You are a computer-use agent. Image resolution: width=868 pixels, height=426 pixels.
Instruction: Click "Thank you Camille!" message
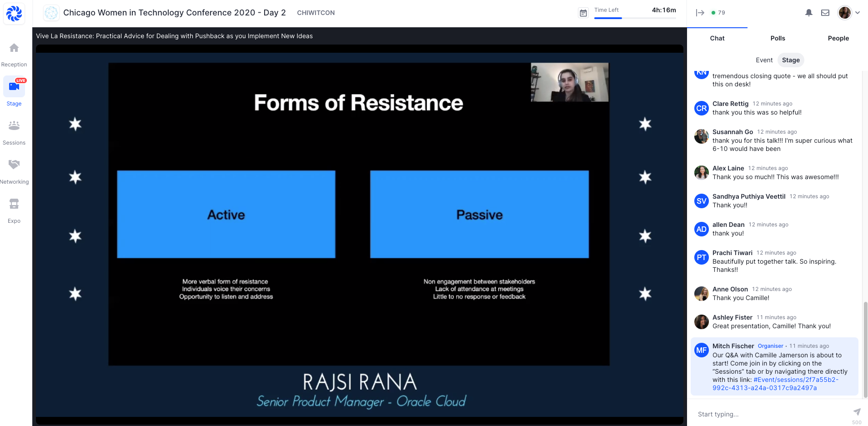pos(741,298)
